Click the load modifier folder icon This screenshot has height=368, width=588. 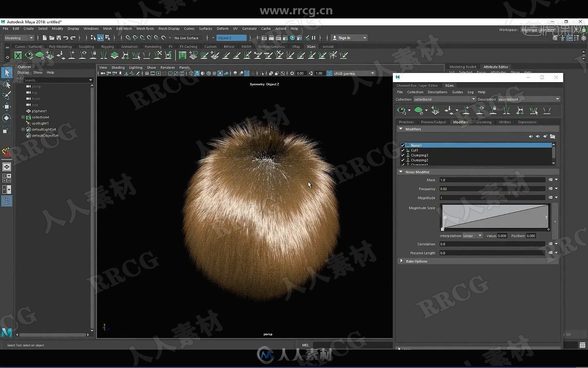click(x=552, y=137)
